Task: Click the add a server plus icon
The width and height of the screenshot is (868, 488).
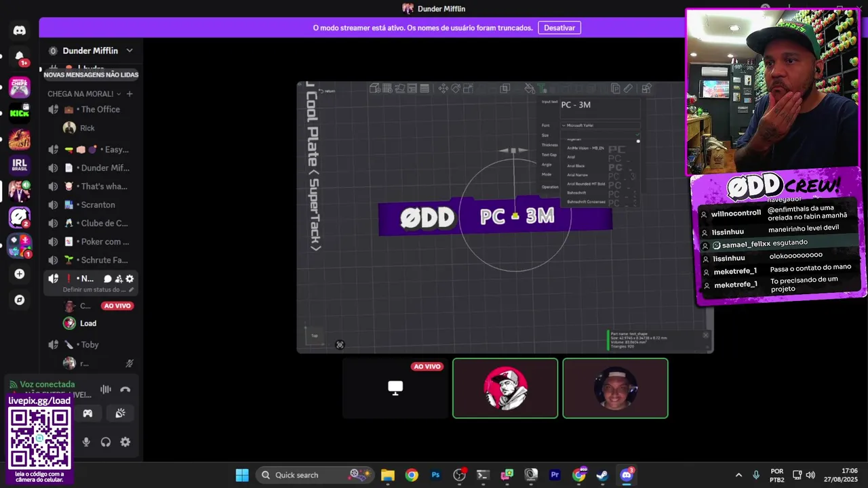Action: [x=19, y=274]
